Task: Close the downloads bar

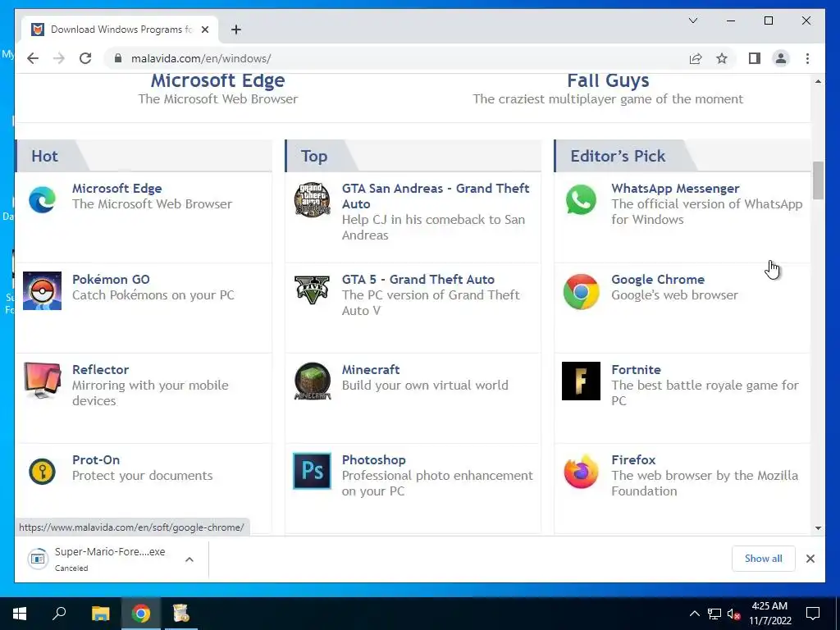Action: coord(810,559)
